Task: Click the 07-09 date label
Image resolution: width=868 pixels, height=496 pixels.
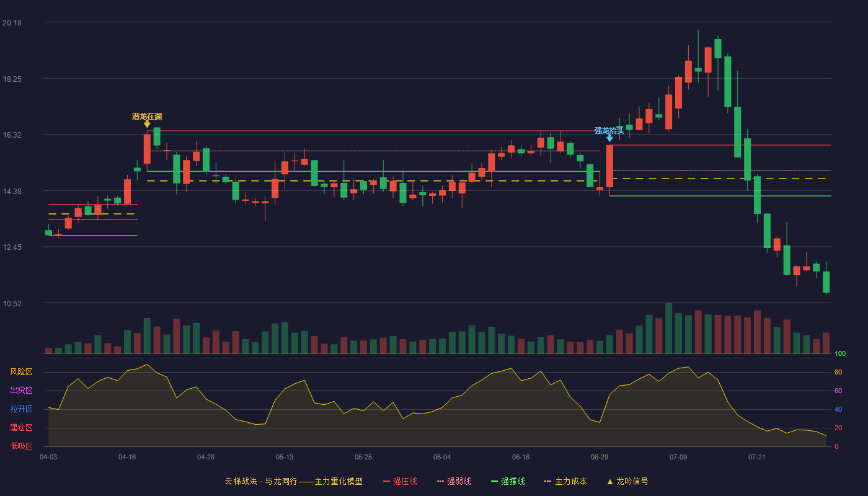Action: click(x=678, y=457)
